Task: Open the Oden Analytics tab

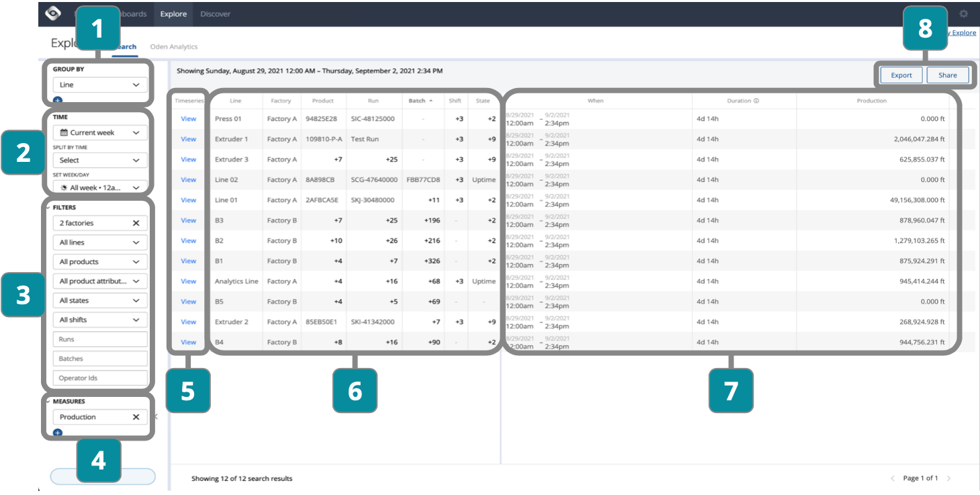Action: [x=174, y=47]
